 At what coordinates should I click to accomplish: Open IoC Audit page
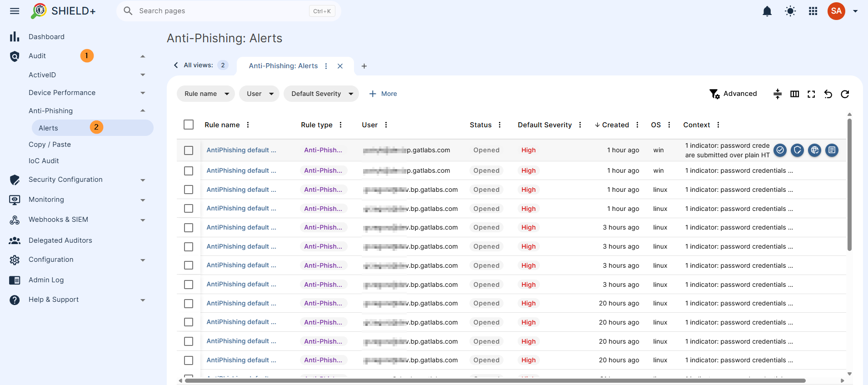44,161
